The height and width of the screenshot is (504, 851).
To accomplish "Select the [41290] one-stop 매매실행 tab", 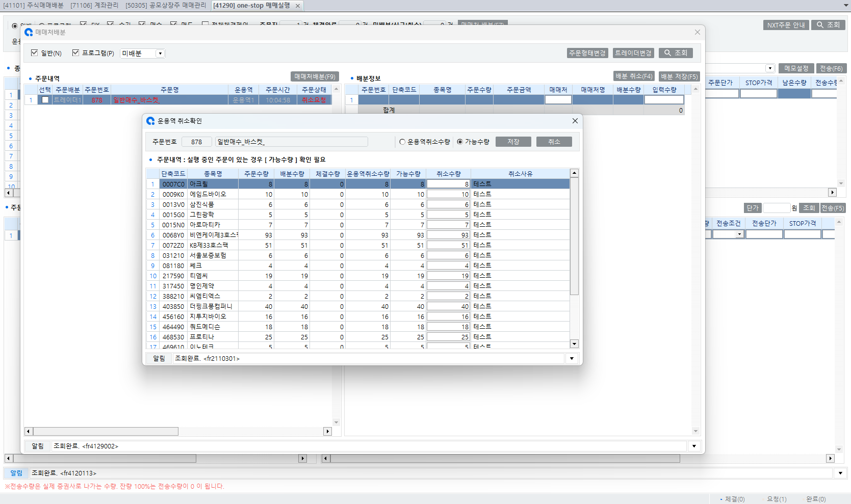I will (x=252, y=5).
